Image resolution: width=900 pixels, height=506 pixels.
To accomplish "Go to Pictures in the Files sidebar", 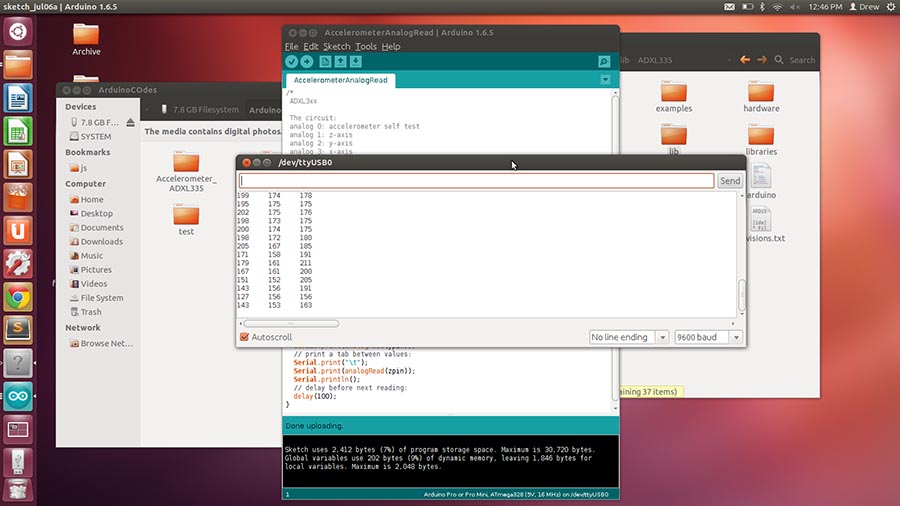I will click(91, 270).
